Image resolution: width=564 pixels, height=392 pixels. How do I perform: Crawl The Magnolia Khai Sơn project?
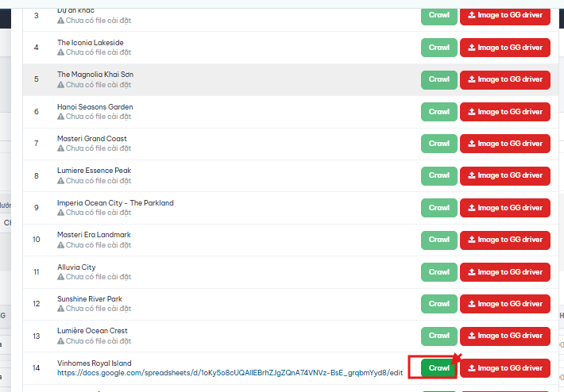point(438,79)
